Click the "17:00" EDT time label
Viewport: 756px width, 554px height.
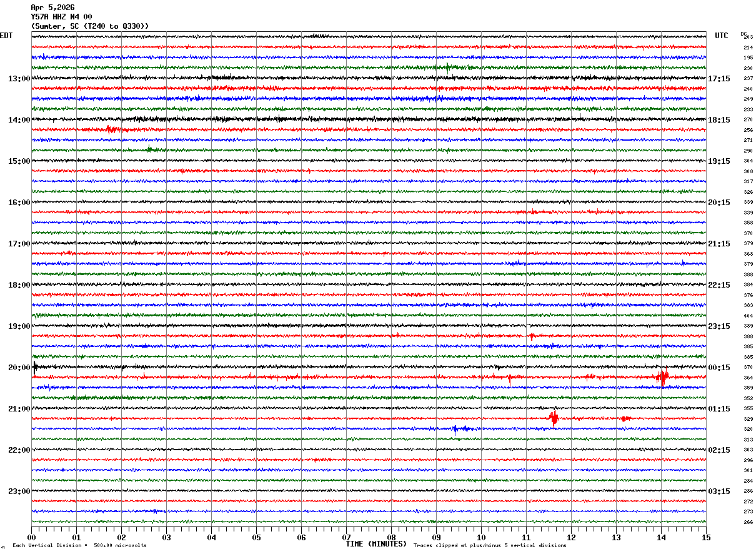(19, 244)
